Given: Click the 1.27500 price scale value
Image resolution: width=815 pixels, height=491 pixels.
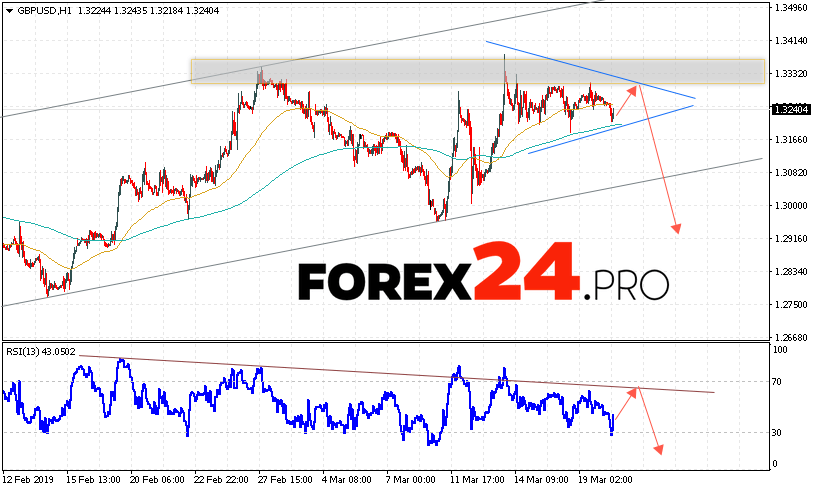Looking at the screenshot, I should click(x=791, y=304).
